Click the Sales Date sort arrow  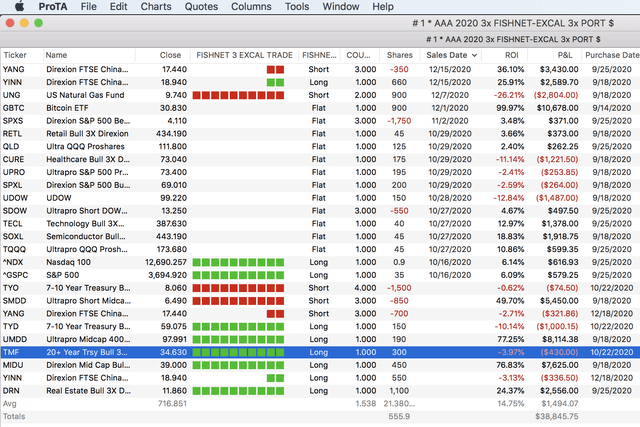pos(474,55)
